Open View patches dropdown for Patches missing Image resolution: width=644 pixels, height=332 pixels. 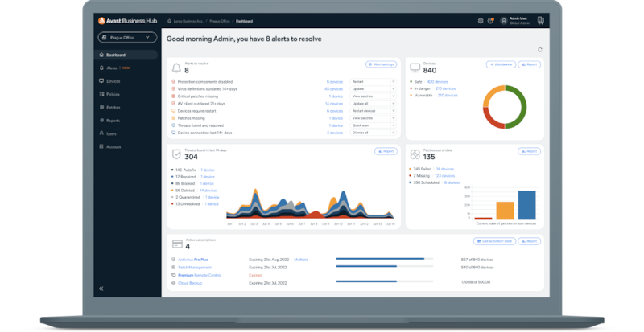[373, 118]
